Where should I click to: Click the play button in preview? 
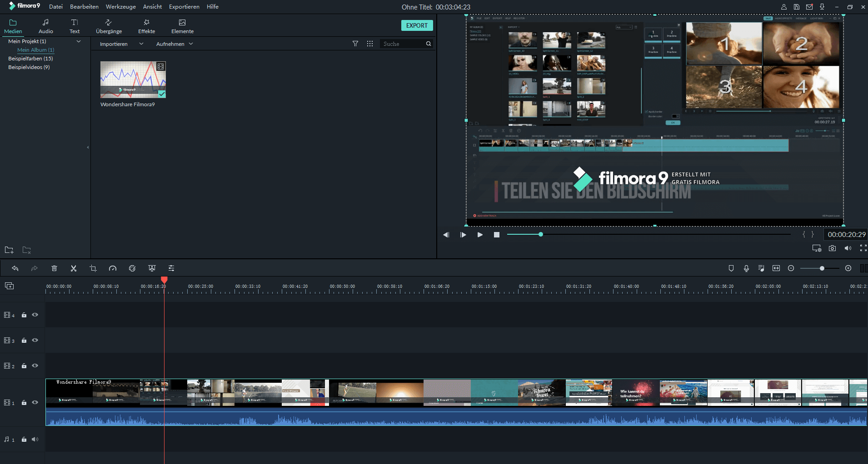click(x=480, y=235)
